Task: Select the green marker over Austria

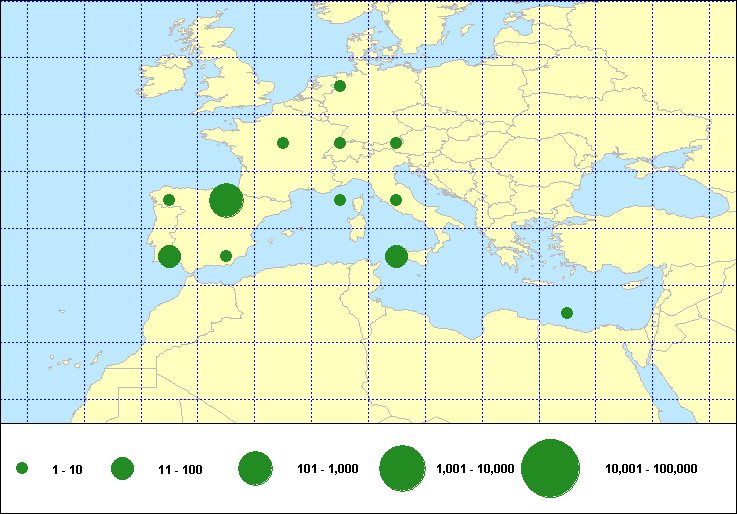Action: [x=396, y=143]
